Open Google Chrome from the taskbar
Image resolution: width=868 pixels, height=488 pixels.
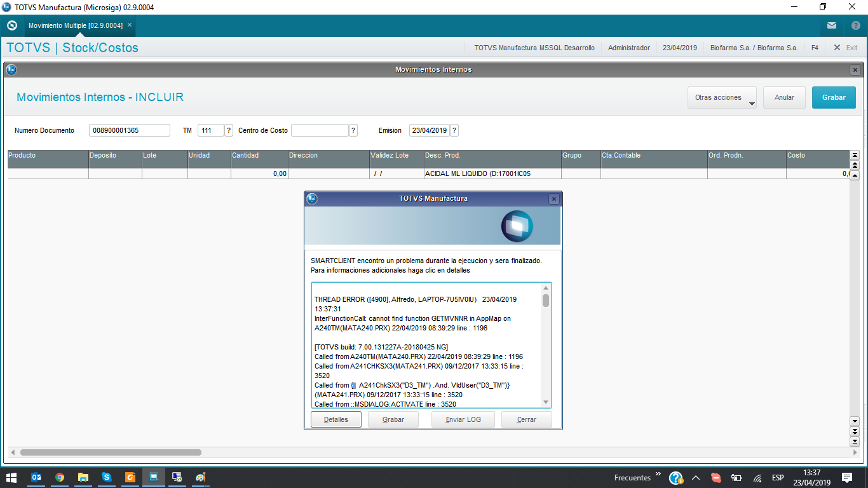[x=60, y=477]
